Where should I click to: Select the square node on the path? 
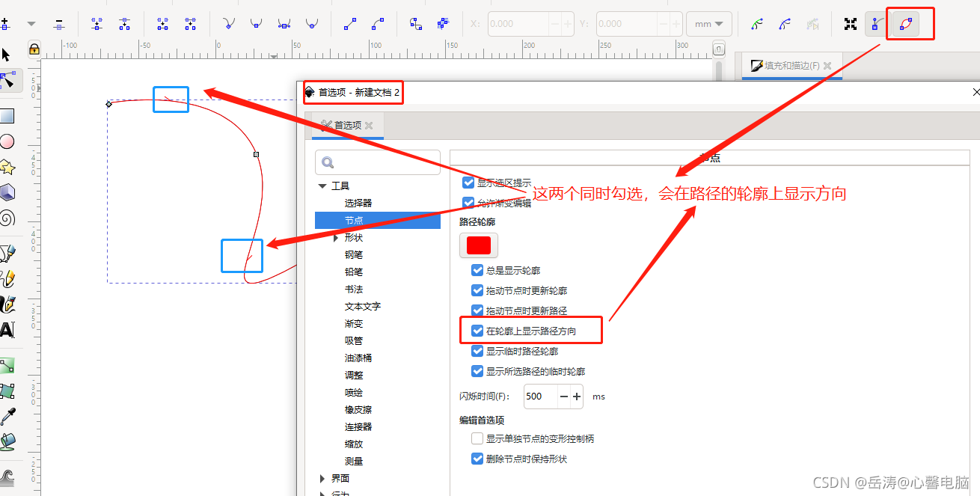257,154
